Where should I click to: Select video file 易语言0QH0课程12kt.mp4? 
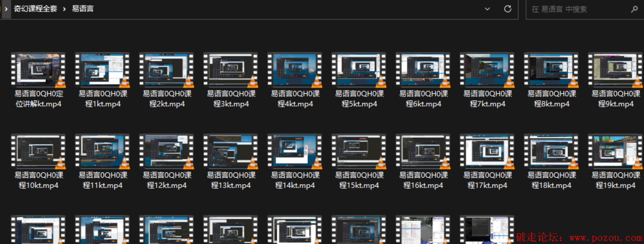tap(167, 152)
